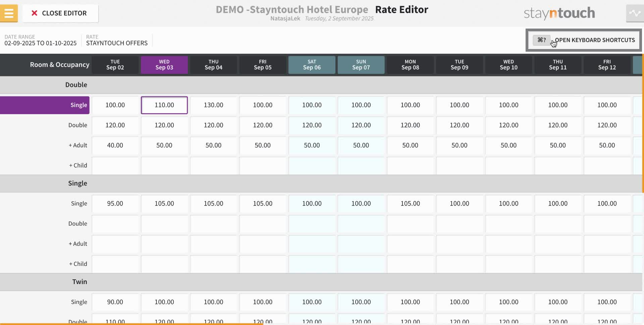Edit Double room Double rate on Sep 11

[x=558, y=125]
